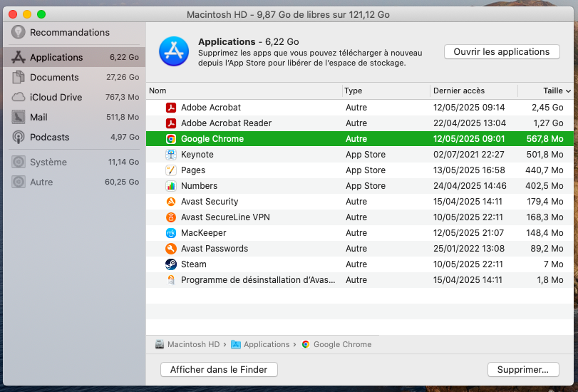Click the Autre 60,25 Go size value

click(122, 182)
